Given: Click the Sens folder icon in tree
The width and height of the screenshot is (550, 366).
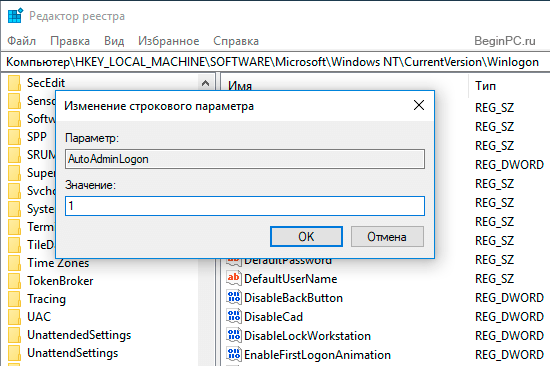Looking at the screenshot, I should click(x=14, y=101).
